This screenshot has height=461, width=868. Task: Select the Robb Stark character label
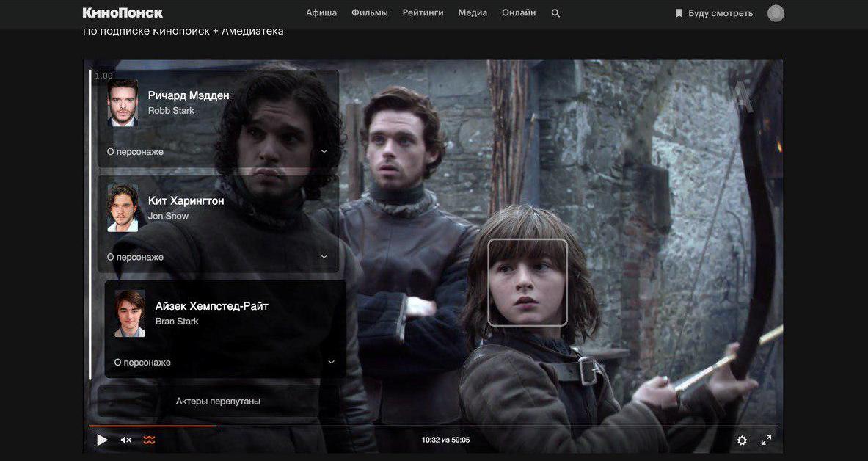click(x=171, y=111)
